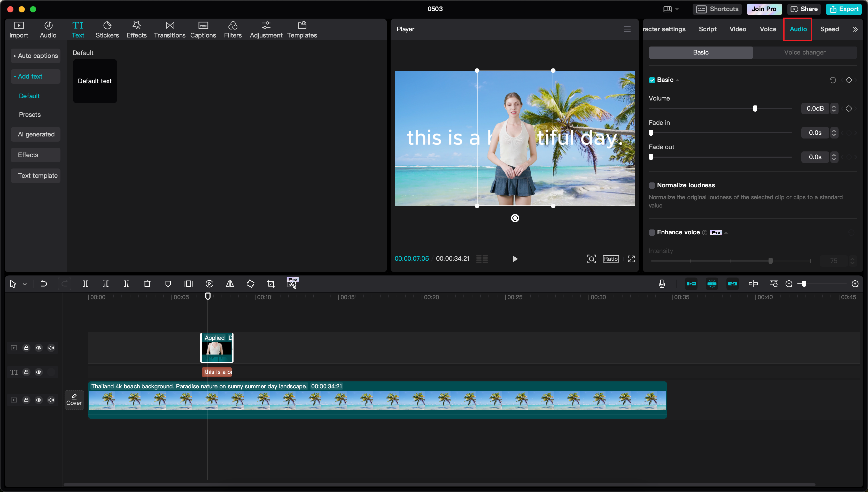Toggle visibility eye icon on text track
The height and width of the screenshot is (492, 868).
pos(39,372)
